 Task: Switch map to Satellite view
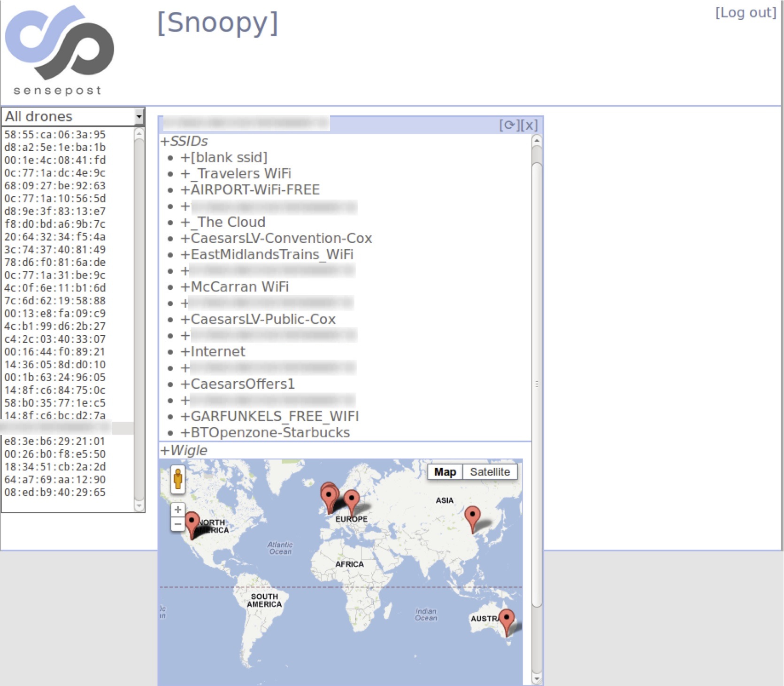coord(490,472)
